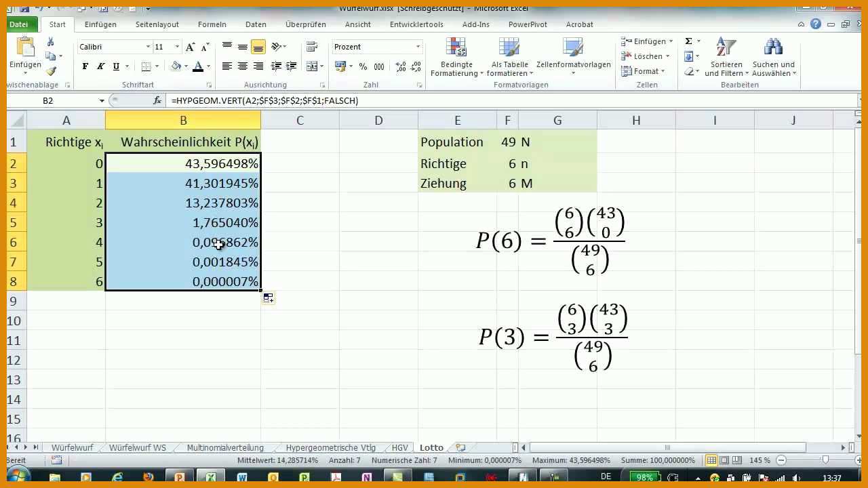Viewport: 868px width, 488px height.
Task: Align cell text left
Action: click(227, 66)
